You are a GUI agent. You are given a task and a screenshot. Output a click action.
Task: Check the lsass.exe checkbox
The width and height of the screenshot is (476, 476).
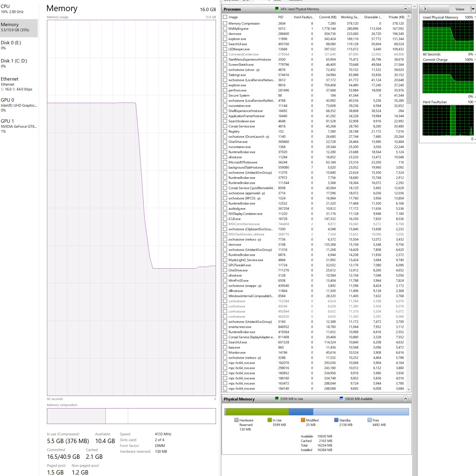pos(225,348)
